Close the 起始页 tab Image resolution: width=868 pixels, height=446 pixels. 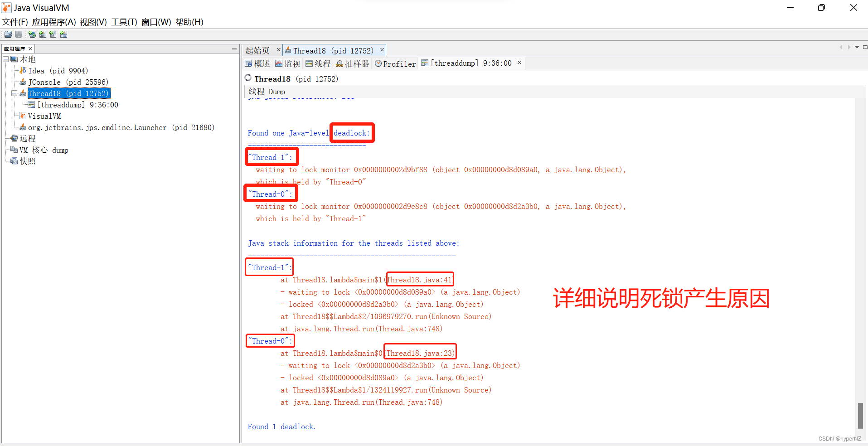click(279, 49)
